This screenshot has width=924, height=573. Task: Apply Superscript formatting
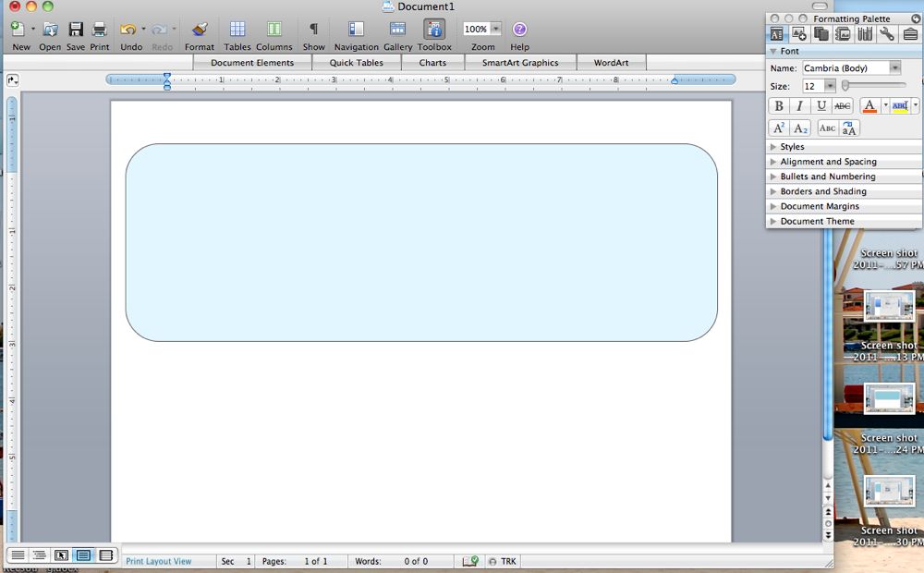[x=779, y=128]
